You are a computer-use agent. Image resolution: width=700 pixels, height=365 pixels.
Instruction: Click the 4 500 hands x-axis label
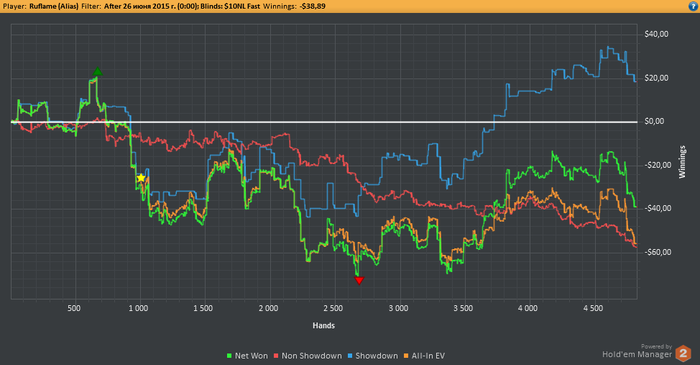point(593,308)
